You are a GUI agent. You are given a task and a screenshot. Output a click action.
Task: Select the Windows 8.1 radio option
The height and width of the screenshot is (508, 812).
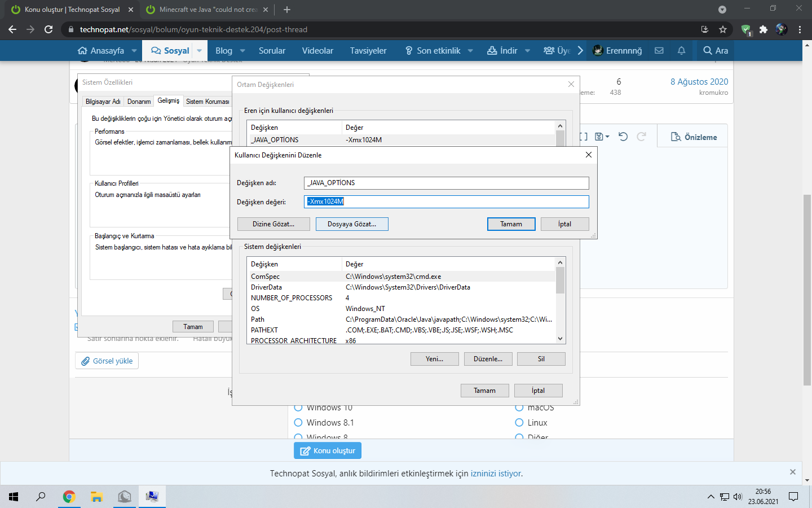pyautogui.click(x=298, y=422)
